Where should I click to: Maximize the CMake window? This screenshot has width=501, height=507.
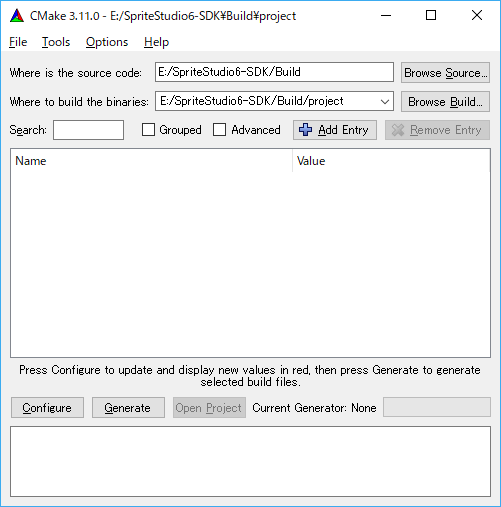[431, 15]
